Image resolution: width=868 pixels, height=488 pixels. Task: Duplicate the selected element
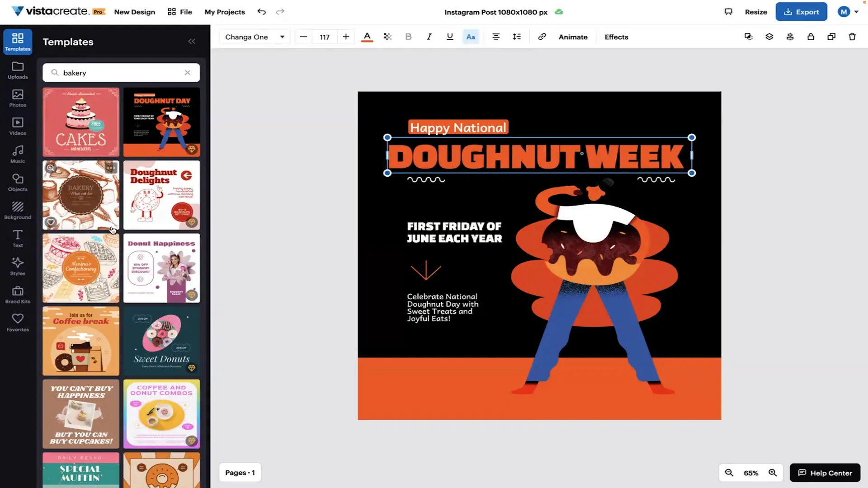click(x=831, y=37)
